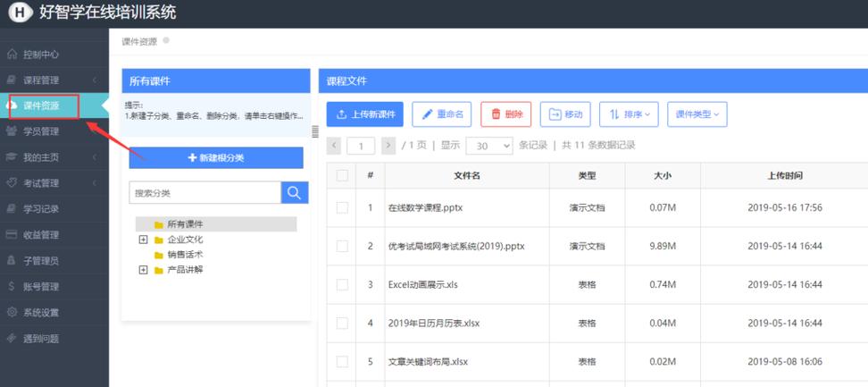
Task: Click the 上传新课件 upload button
Action: point(365,114)
